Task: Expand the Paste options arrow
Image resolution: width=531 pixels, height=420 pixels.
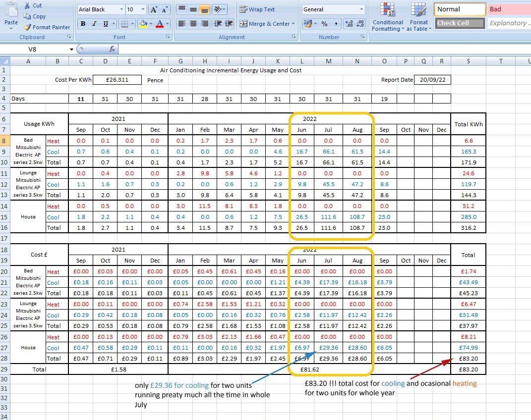Action: pos(11,28)
